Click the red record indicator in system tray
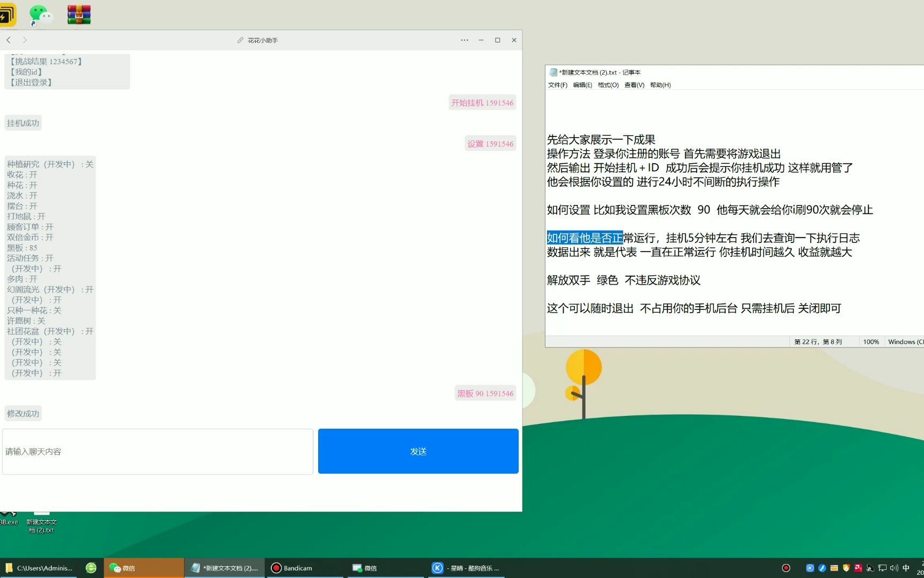 click(786, 568)
